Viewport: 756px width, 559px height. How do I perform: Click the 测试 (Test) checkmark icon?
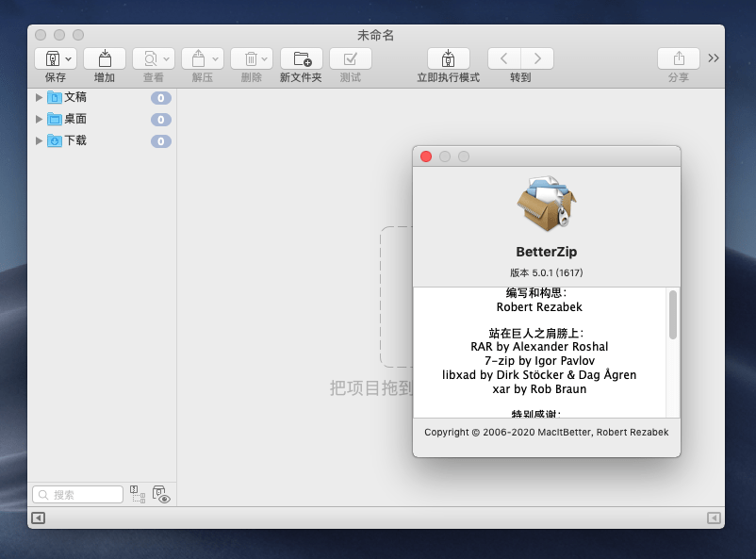pos(351,58)
